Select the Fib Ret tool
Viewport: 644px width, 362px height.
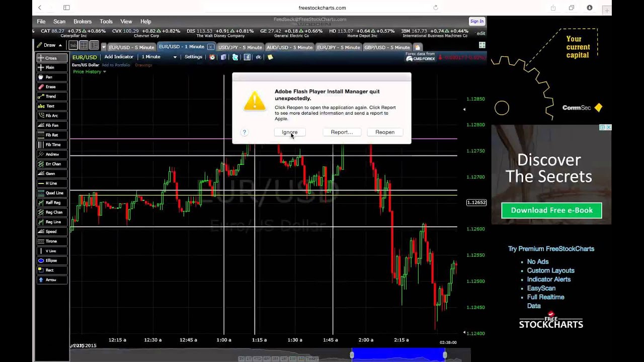52,135
